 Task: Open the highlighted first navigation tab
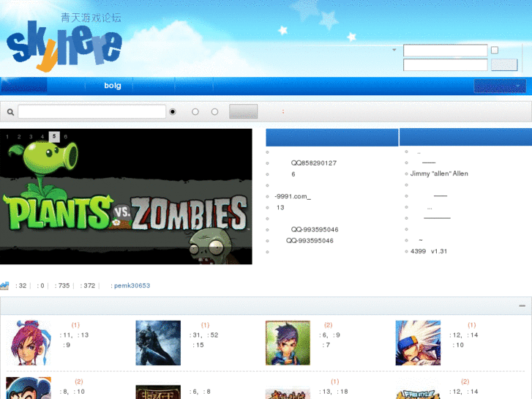pyautogui.click(x=23, y=85)
